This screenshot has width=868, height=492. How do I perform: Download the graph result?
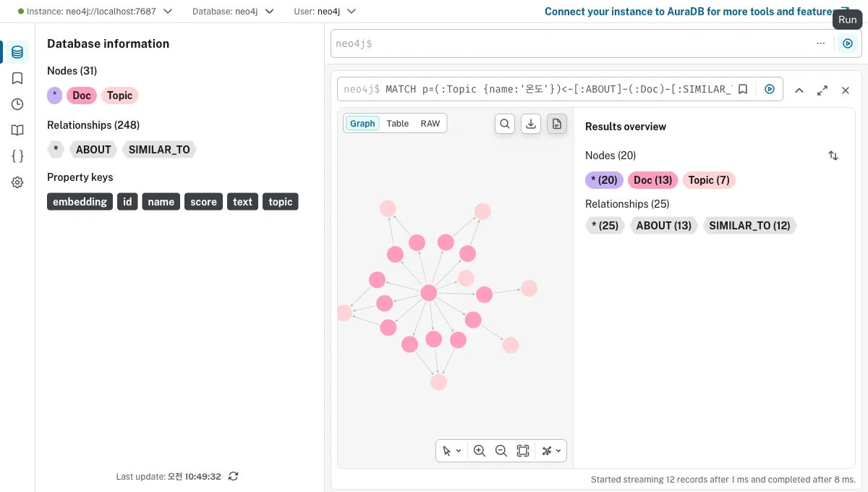531,124
